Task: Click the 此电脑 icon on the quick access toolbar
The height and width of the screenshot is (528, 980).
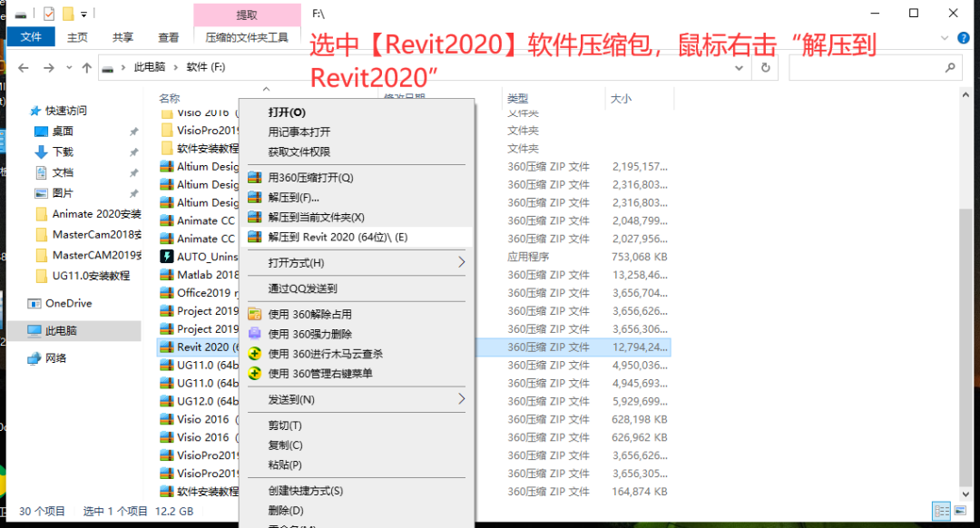Action: tap(20, 13)
